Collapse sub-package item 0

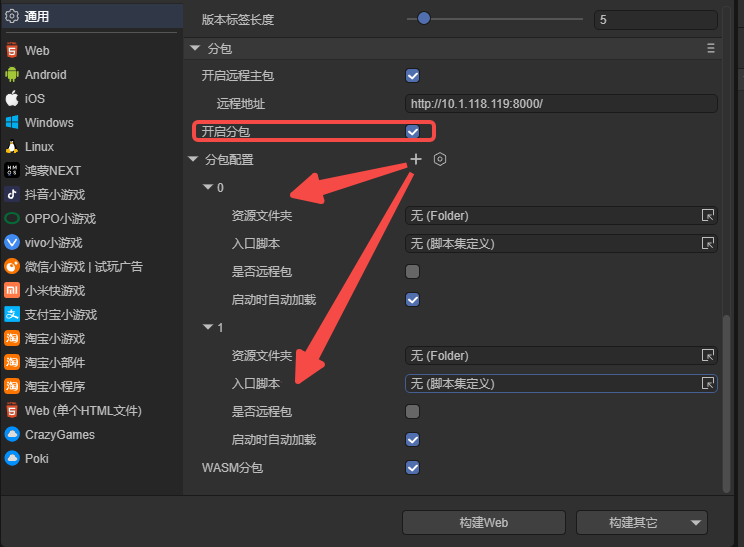point(208,188)
